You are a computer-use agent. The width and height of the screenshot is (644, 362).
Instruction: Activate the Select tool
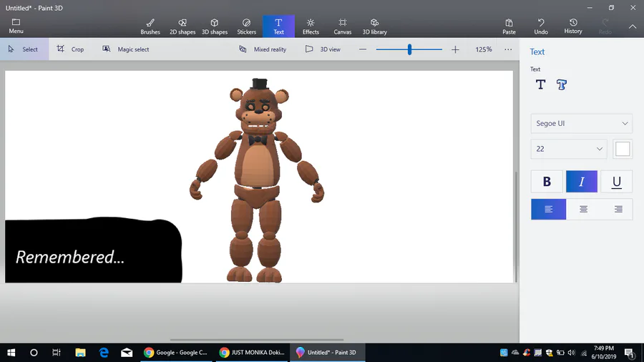pos(24,49)
